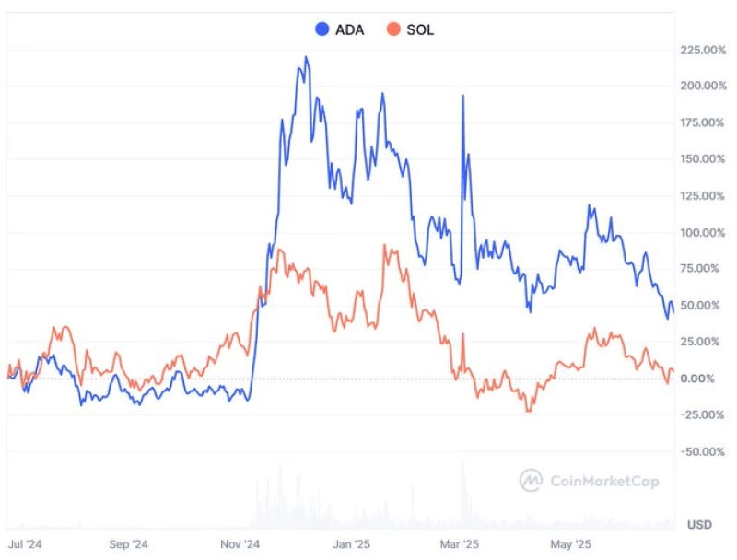
Task: Click the 100.00% y-axis label
Action: (702, 232)
